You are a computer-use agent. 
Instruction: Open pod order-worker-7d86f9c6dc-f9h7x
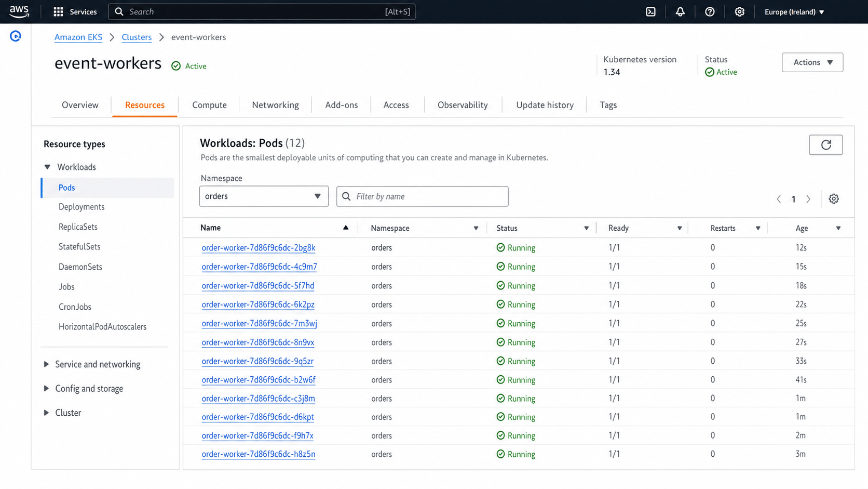coord(257,435)
